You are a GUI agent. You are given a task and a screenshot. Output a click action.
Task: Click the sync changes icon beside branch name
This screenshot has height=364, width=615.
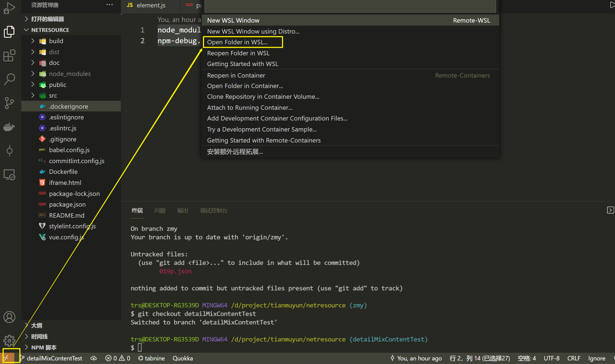tap(93, 358)
